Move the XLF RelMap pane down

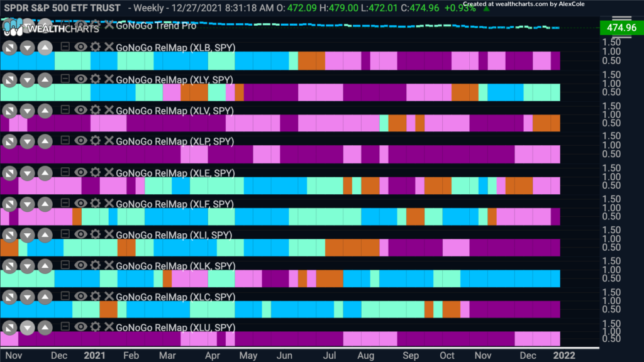pyautogui.click(x=27, y=204)
